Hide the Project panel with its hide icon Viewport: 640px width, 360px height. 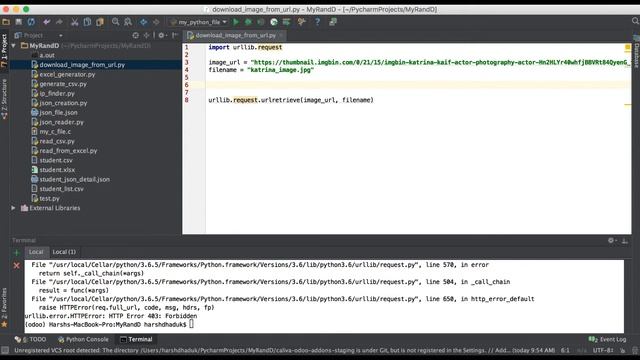[x=175, y=36]
